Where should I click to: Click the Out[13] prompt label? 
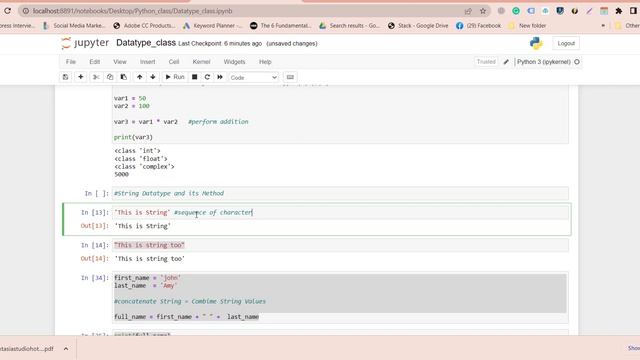(x=95, y=226)
